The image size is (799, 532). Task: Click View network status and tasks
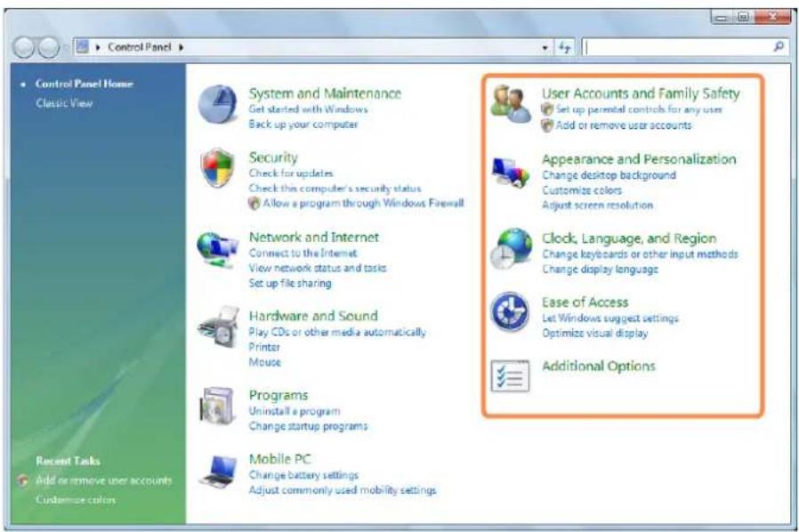pyautogui.click(x=318, y=268)
